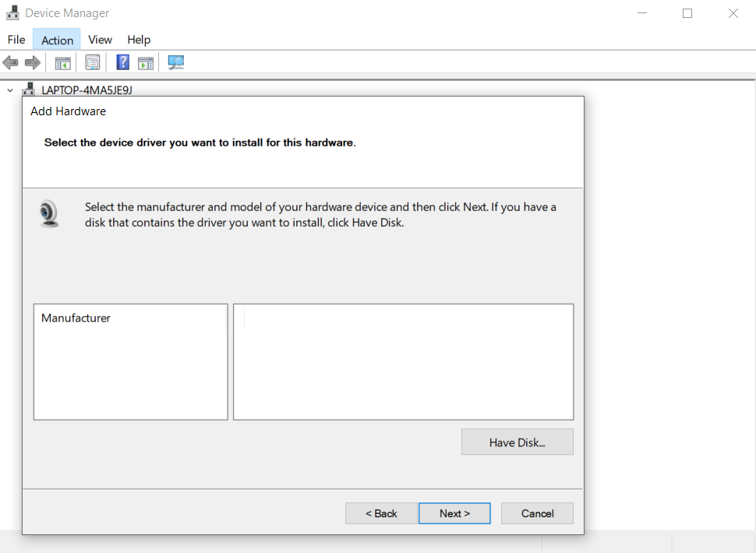Open the Help menu
The height and width of the screenshot is (553, 756).
pyautogui.click(x=139, y=40)
